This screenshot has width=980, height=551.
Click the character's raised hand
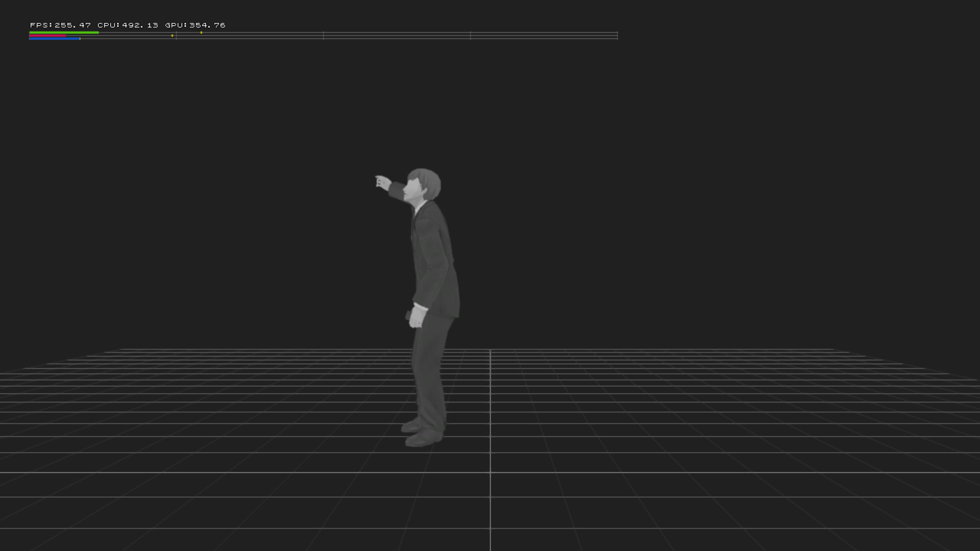coord(383,183)
